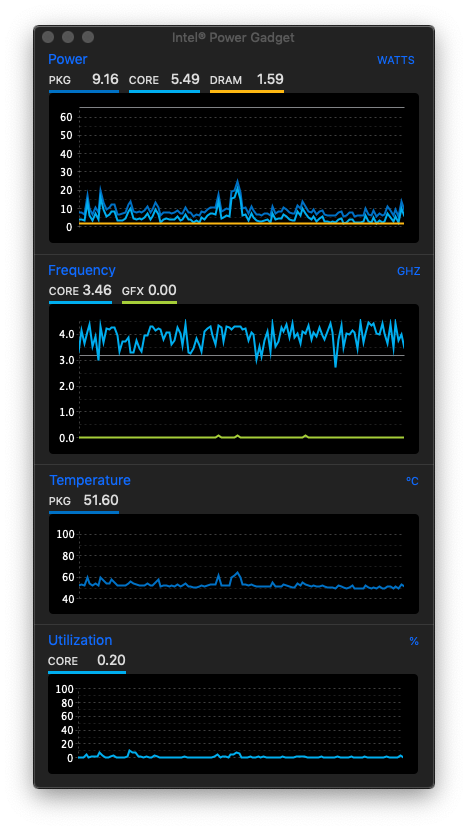This screenshot has width=468, height=830.
Task: Click the PKG power reading 9.16
Action: [x=105, y=79]
